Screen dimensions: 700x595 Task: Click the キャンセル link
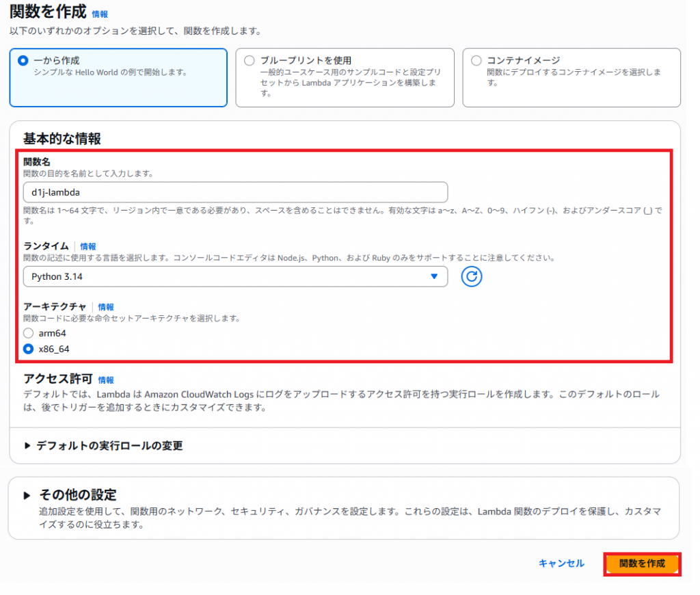[561, 564]
